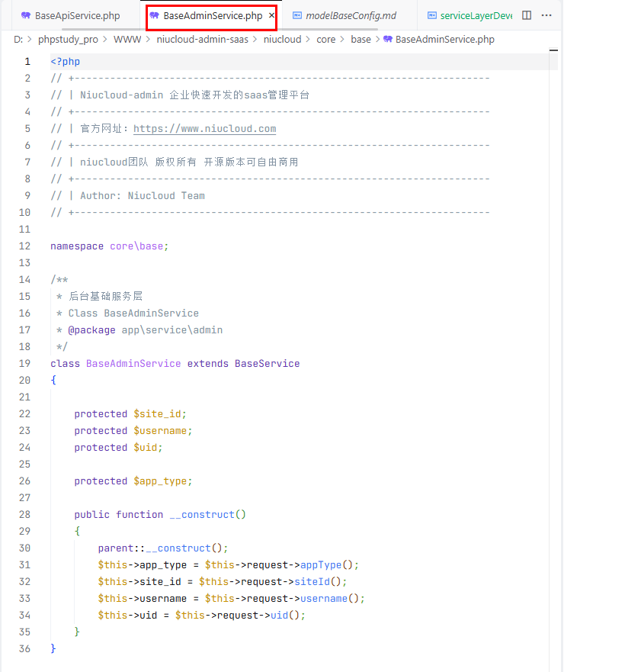Switch to serviceLayerDeve tab
625x672 pixels.
[x=476, y=15]
